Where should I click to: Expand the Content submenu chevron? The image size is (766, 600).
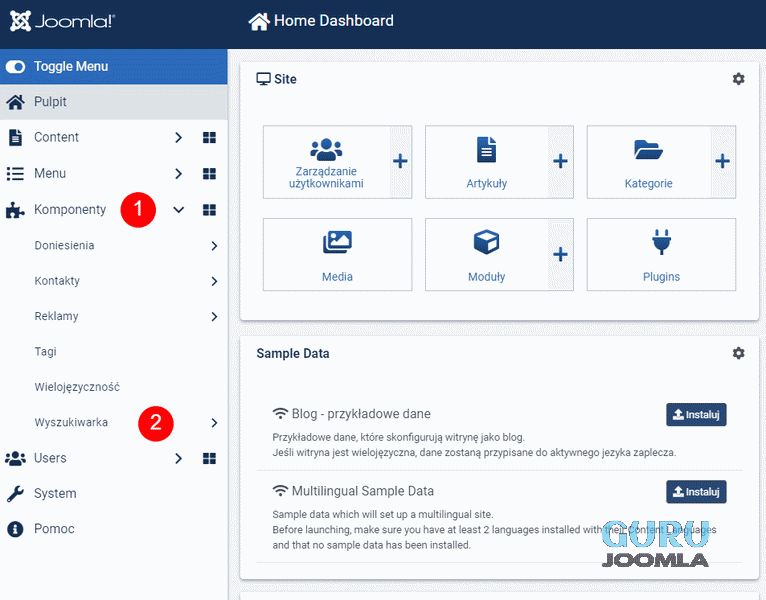click(178, 138)
